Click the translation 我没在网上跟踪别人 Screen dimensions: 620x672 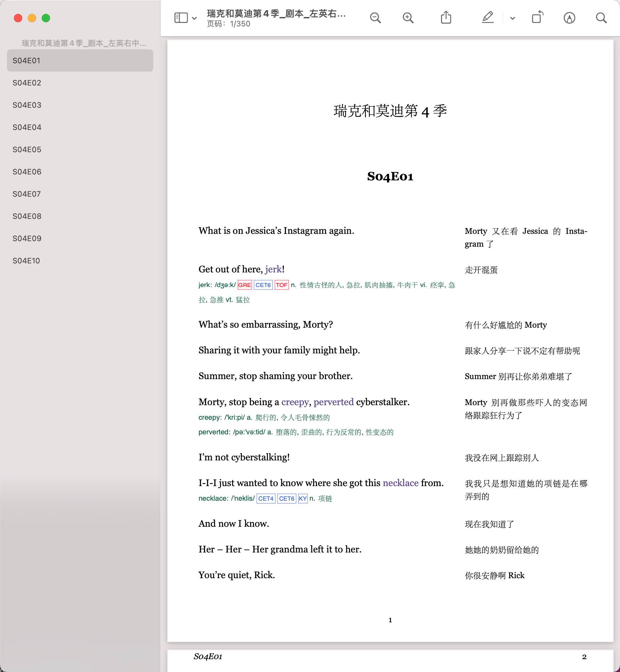[502, 458]
